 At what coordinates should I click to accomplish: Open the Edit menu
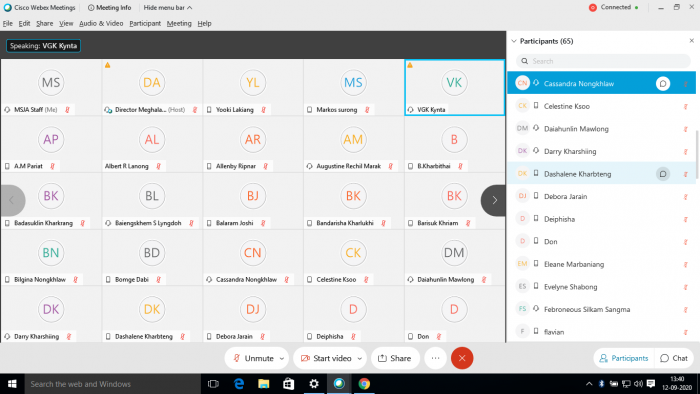click(24, 23)
